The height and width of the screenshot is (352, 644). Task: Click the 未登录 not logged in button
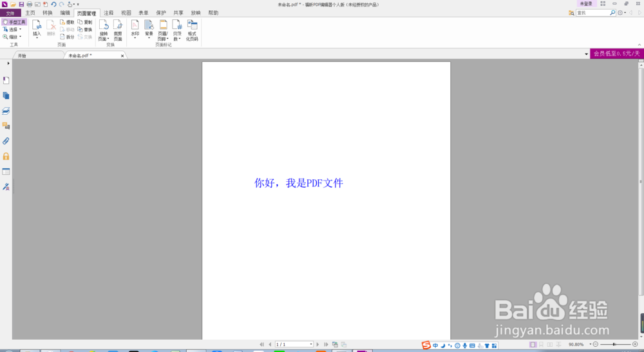[586, 4]
